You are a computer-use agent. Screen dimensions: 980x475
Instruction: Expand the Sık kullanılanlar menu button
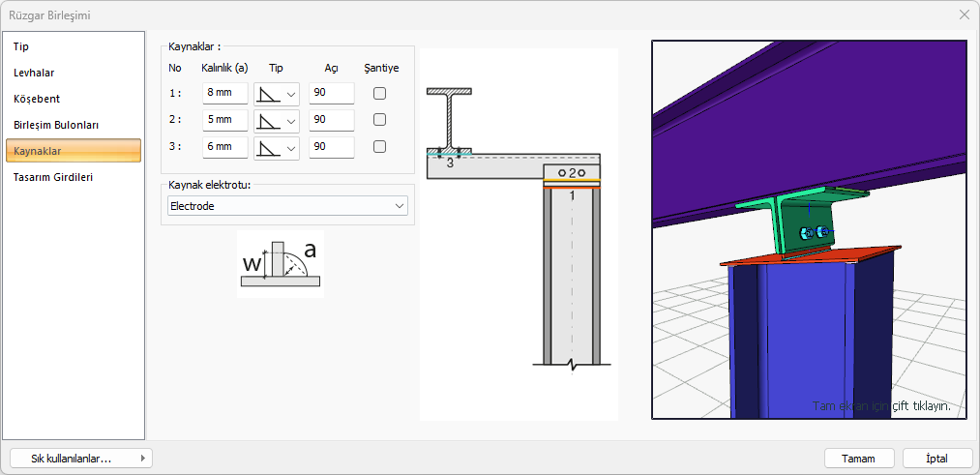[x=81, y=459]
